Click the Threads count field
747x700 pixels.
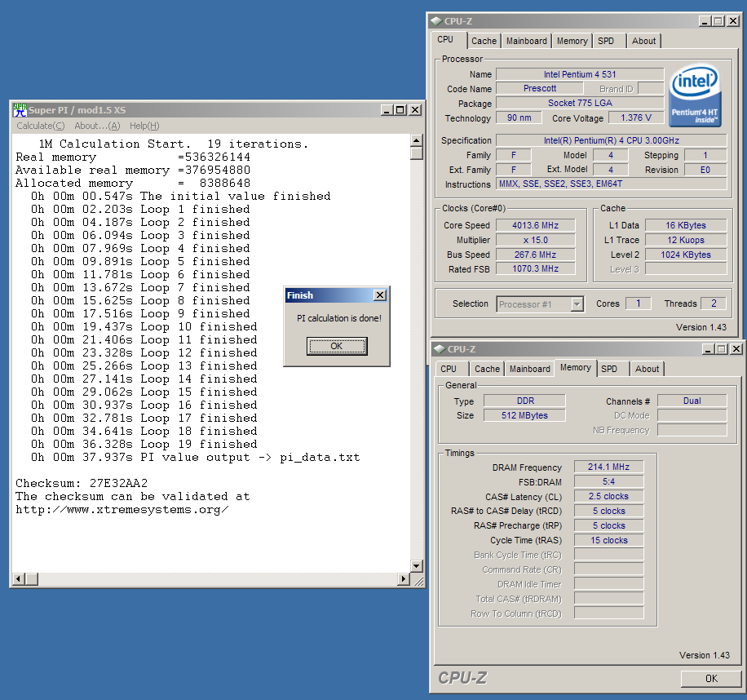click(x=714, y=303)
